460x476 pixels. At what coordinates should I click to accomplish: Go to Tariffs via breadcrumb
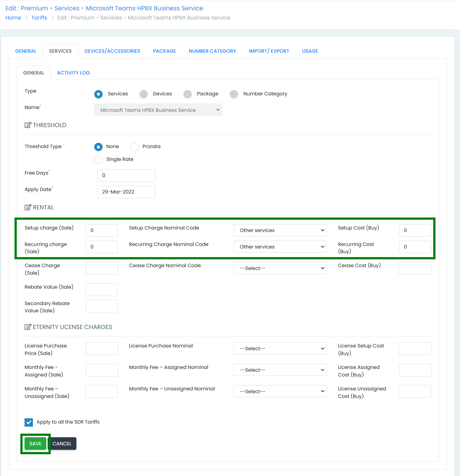tap(39, 18)
